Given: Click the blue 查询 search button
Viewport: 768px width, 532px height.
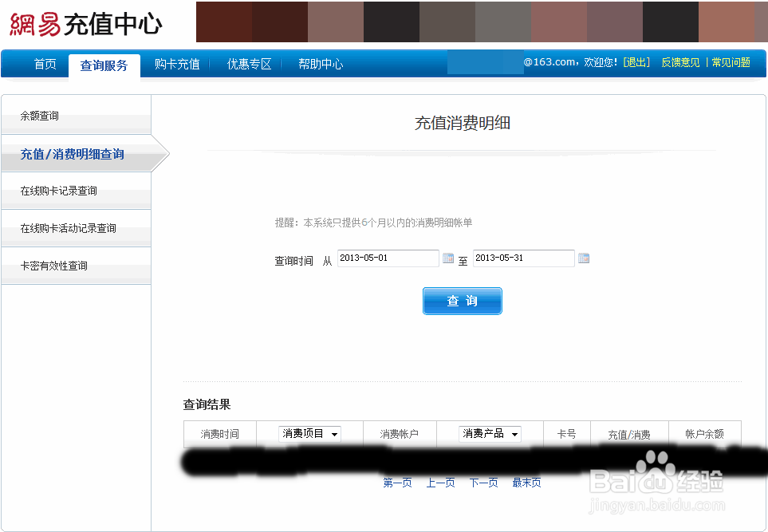Looking at the screenshot, I should click(x=462, y=301).
